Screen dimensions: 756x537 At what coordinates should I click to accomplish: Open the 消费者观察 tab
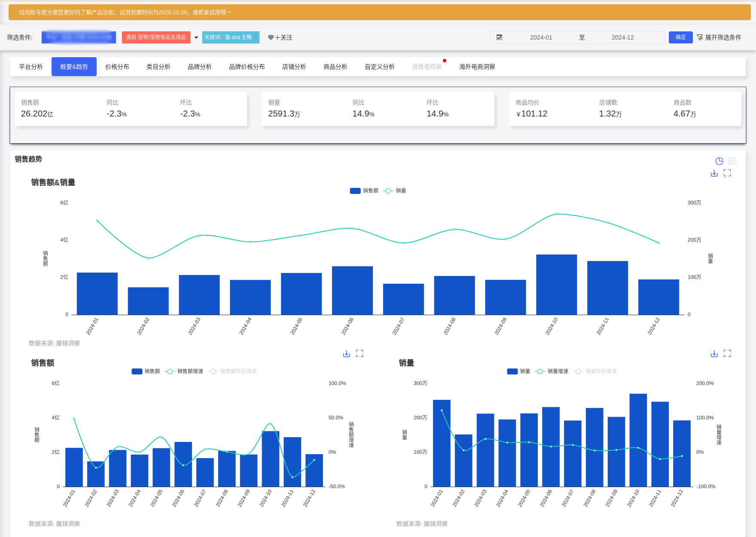tap(427, 67)
